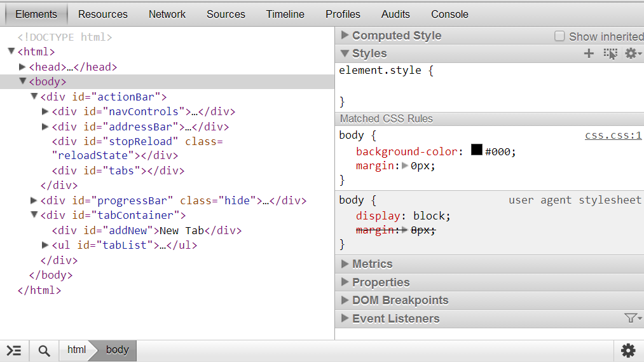644x362 pixels.
Task: Show the console drawer icon
Action: (13, 351)
